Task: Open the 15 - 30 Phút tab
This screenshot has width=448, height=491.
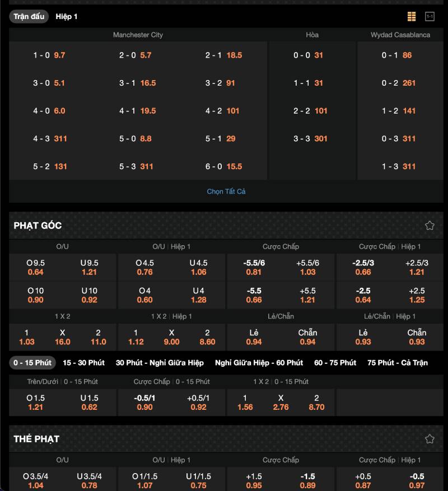Action: coord(83,363)
